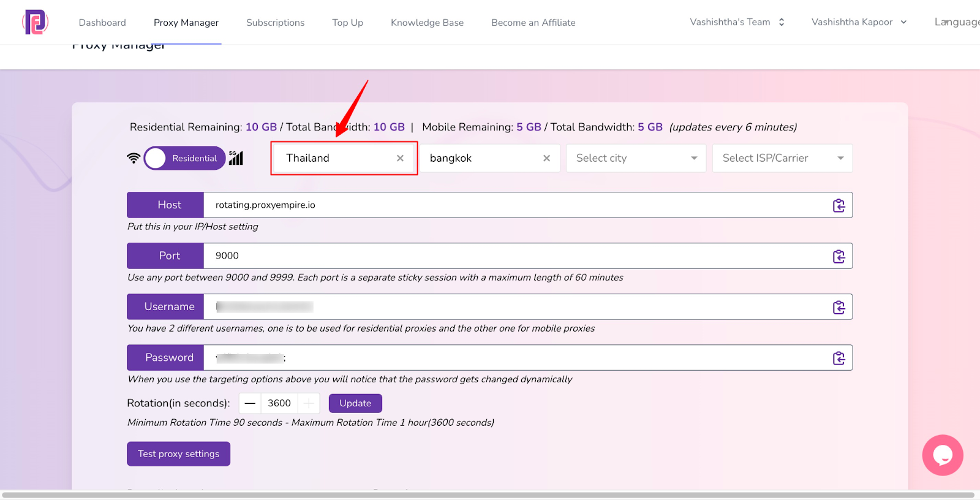Click the purple Username label
This screenshot has height=500, width=980.
pyautogui.click(x=165, y=307)
